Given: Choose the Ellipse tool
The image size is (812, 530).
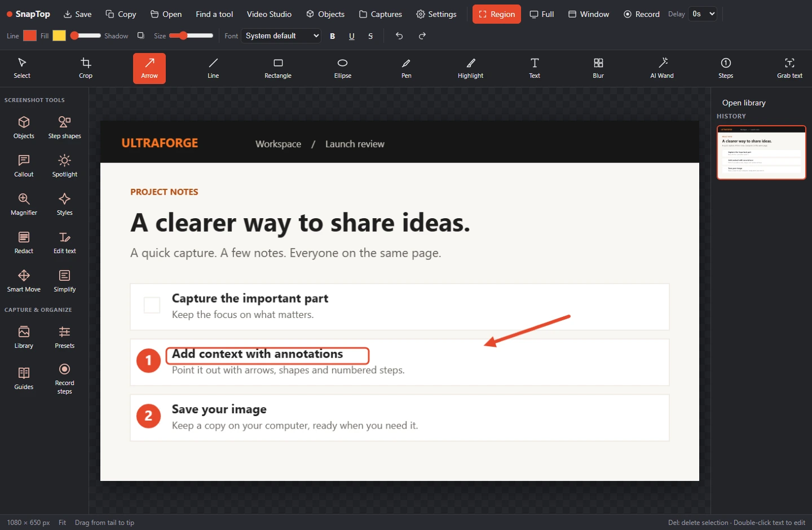Looking at the screenshot, I should (342, 68).
